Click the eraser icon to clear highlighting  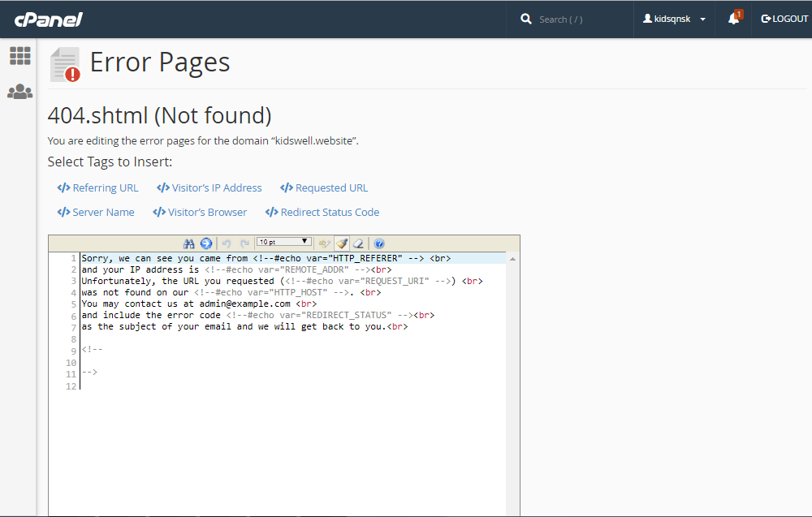(359, 243)
